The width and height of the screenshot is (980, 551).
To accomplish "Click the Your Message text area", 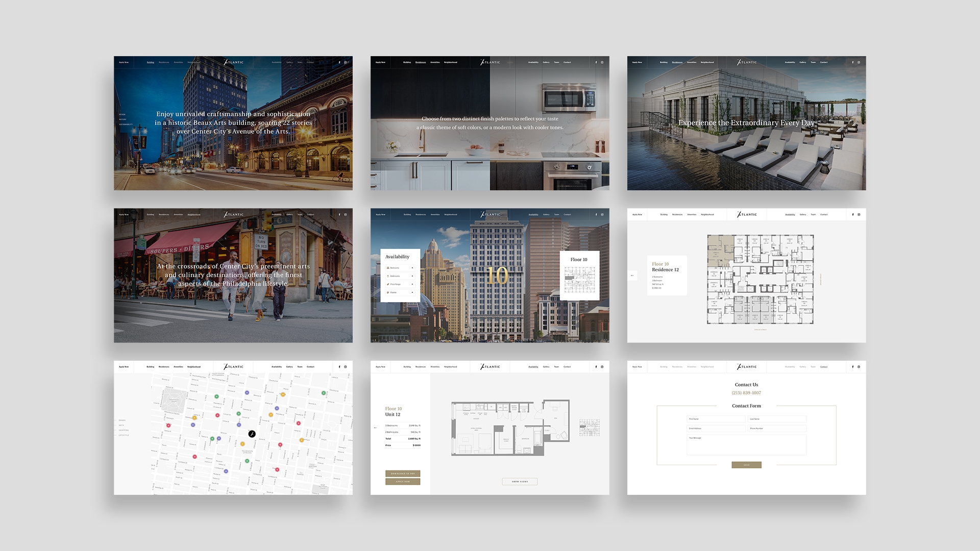I will point(747,444).
